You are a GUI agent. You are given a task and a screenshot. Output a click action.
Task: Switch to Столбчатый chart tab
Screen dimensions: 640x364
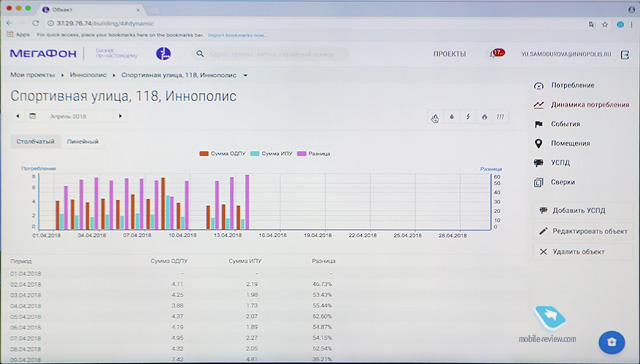(x=36, y=142)
